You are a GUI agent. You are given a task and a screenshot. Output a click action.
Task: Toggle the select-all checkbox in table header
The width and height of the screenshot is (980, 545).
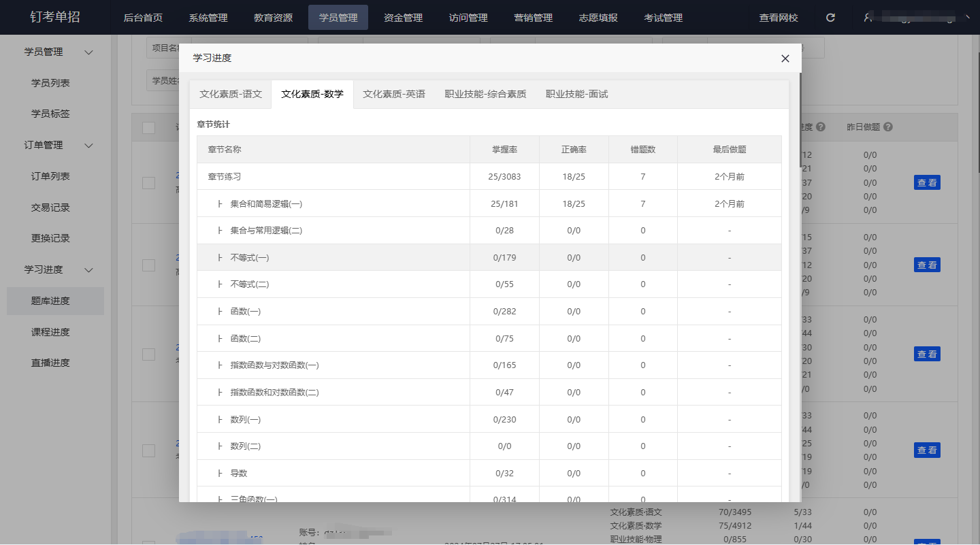(x=148, y=127)
